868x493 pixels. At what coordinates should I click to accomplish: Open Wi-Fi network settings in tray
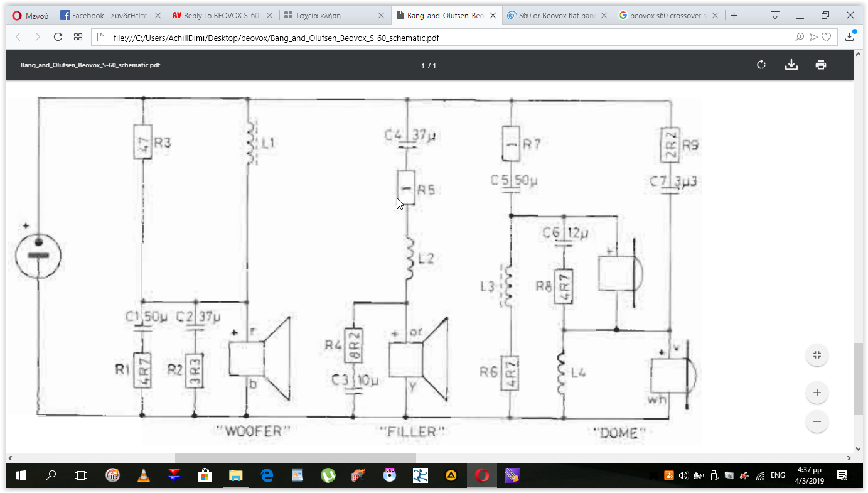click(760, 475)
